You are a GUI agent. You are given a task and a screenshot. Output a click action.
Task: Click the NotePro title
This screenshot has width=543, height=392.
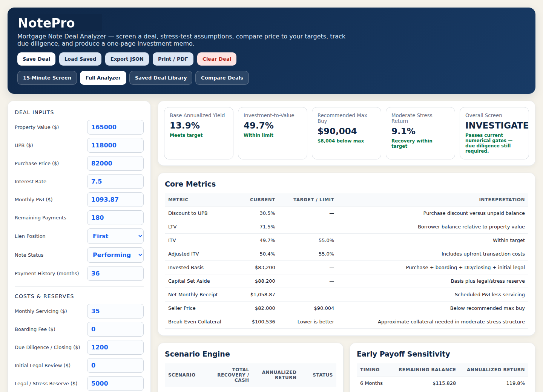pyautogui.click(x=46, y=23)
